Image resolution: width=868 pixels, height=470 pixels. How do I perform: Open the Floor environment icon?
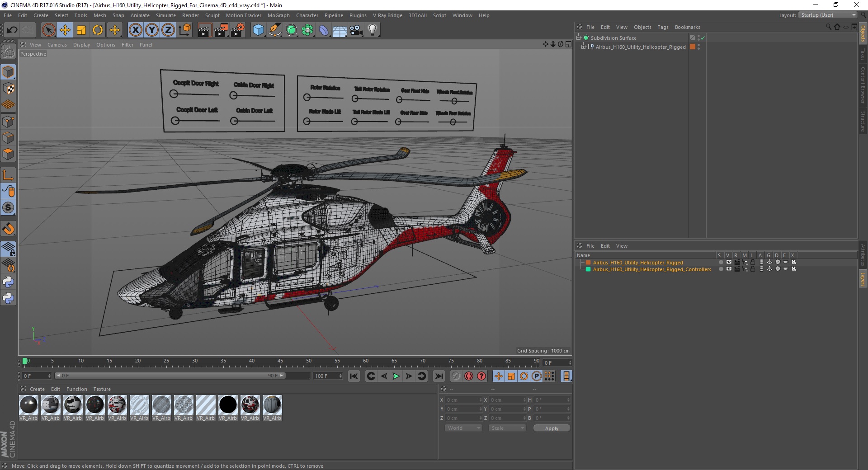tap(340, 30)
